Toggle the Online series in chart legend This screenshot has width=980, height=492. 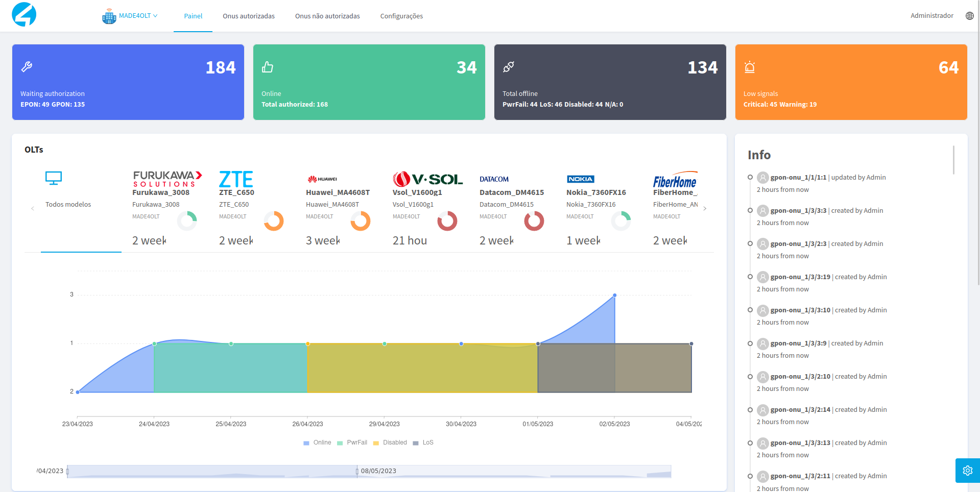(x=317, y=442)
